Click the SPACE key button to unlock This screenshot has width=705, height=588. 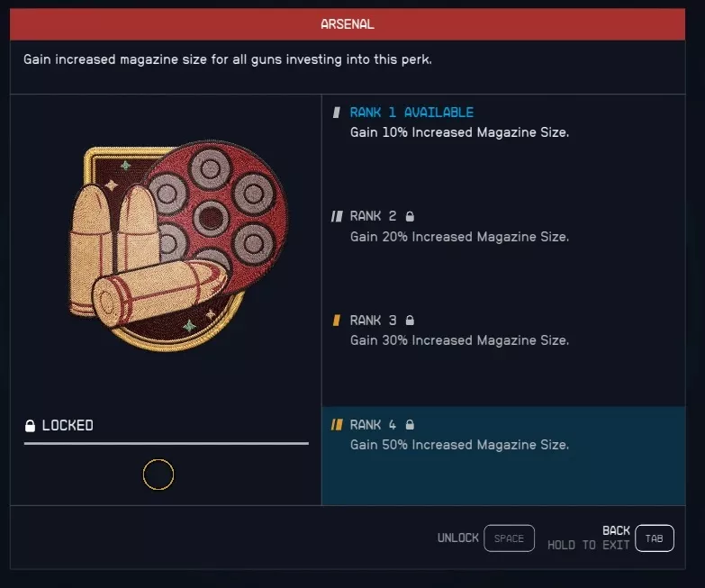509,538
